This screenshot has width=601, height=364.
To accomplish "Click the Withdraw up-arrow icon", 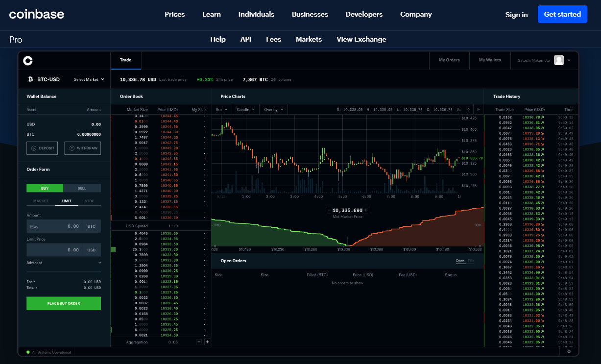I will [x=72, y=148].
